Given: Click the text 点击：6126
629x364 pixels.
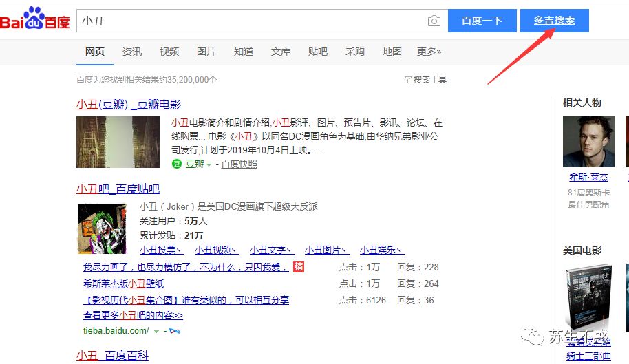Looking at the screenshot, I should pyautogui.click(x=363, y=300).
